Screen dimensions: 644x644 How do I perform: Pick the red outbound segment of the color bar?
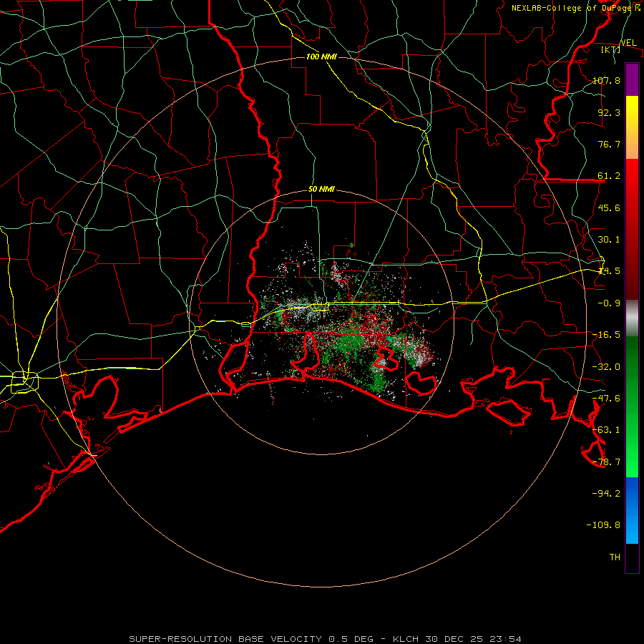click(x=632, y=229)
